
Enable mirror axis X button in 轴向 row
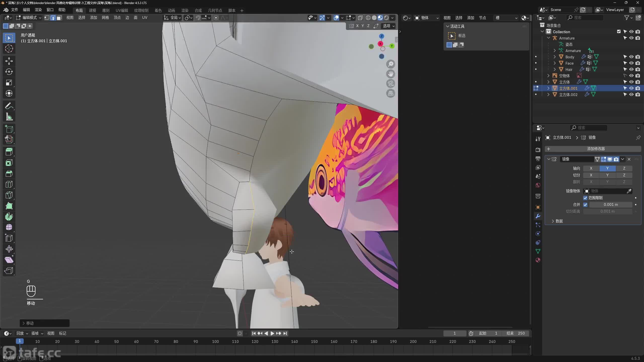pos(591,168)
